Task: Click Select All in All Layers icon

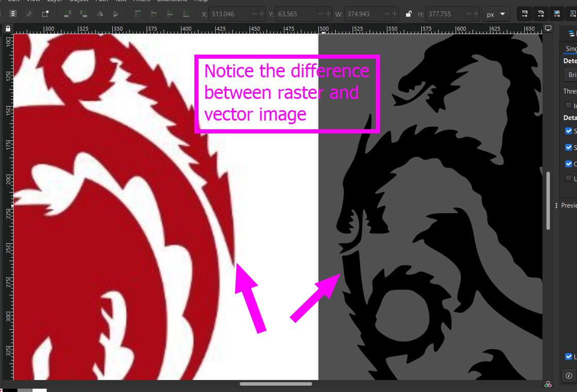Action: [13, 14]
